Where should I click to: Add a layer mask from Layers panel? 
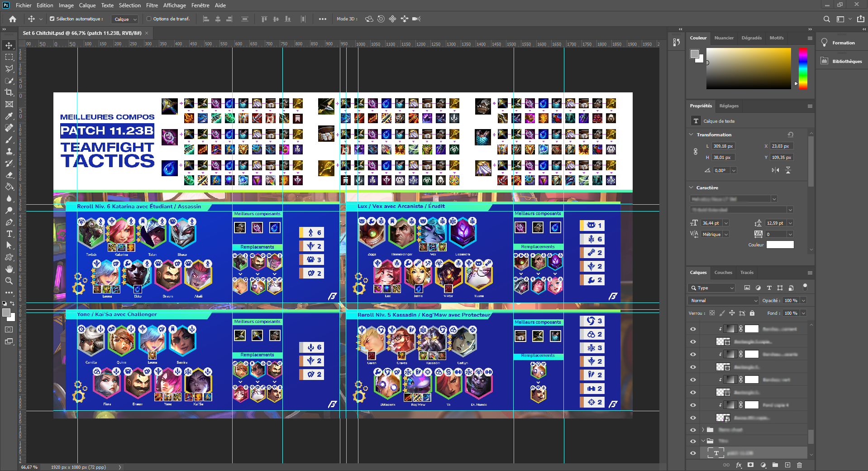tap(751, 465)
